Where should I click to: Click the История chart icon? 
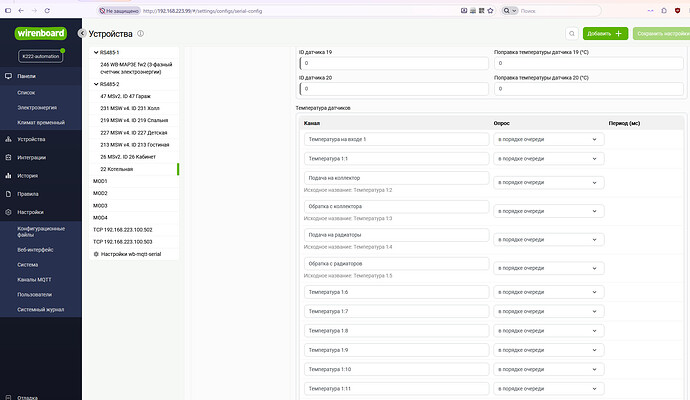[x=8, y=176]
